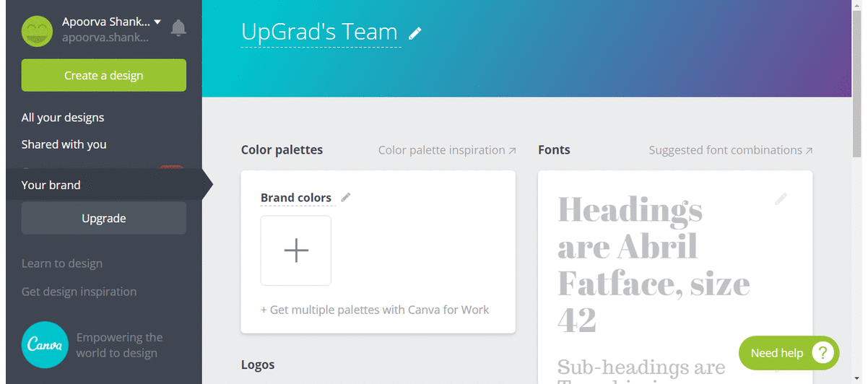The image size is (868, 384).
Task: Click the UpGrad's Team name field
Action: click(320, 32)
